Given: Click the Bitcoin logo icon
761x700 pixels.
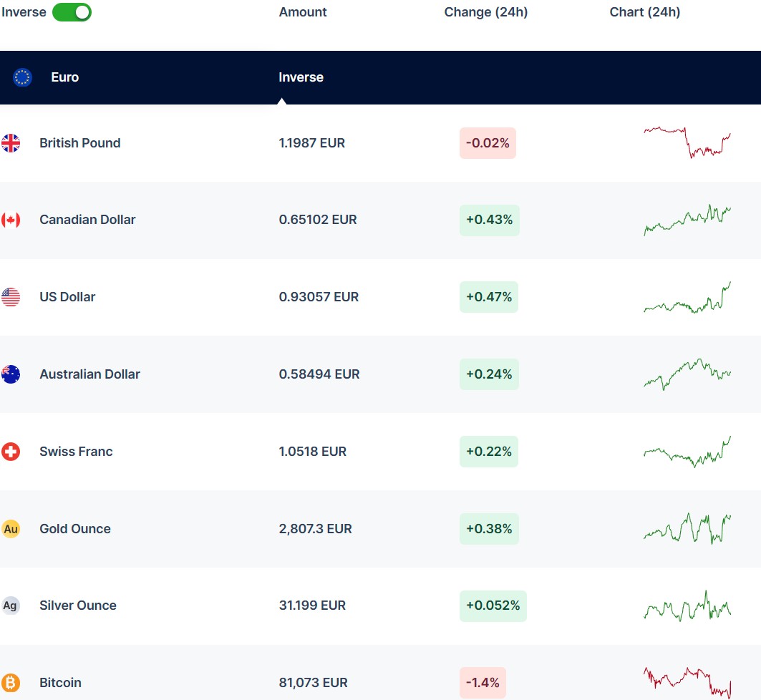Looking at the screenshot, I should (x=11, y=683).
